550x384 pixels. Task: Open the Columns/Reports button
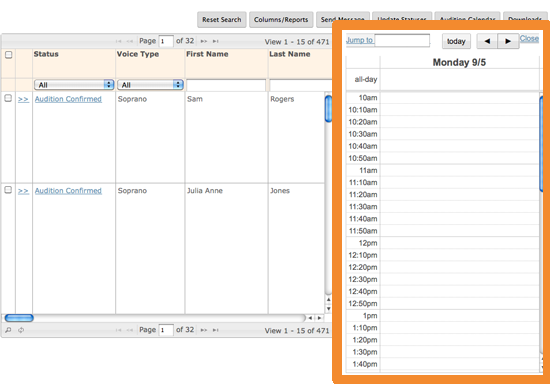click(x=281, y=20)
